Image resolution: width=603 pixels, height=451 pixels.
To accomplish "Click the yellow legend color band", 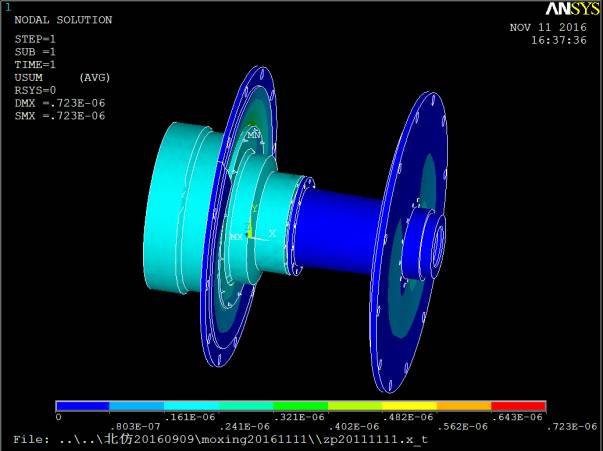I will click(354, 405).
